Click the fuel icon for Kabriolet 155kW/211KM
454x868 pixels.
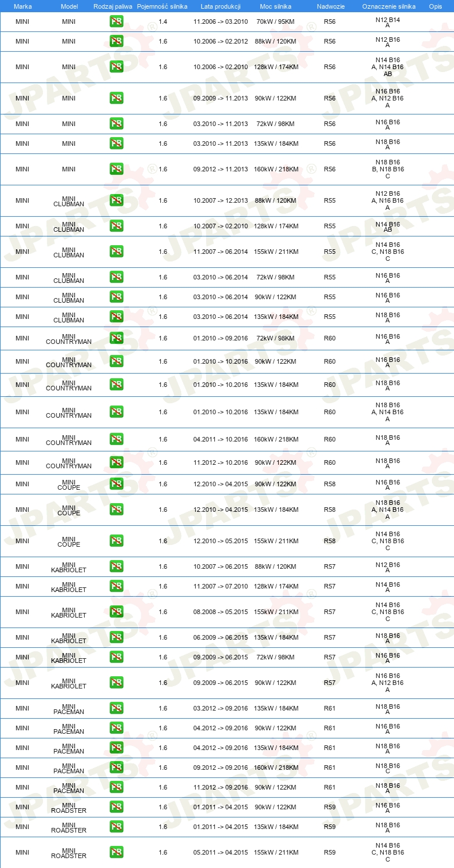pyautogui.click(x=116, y=612)
